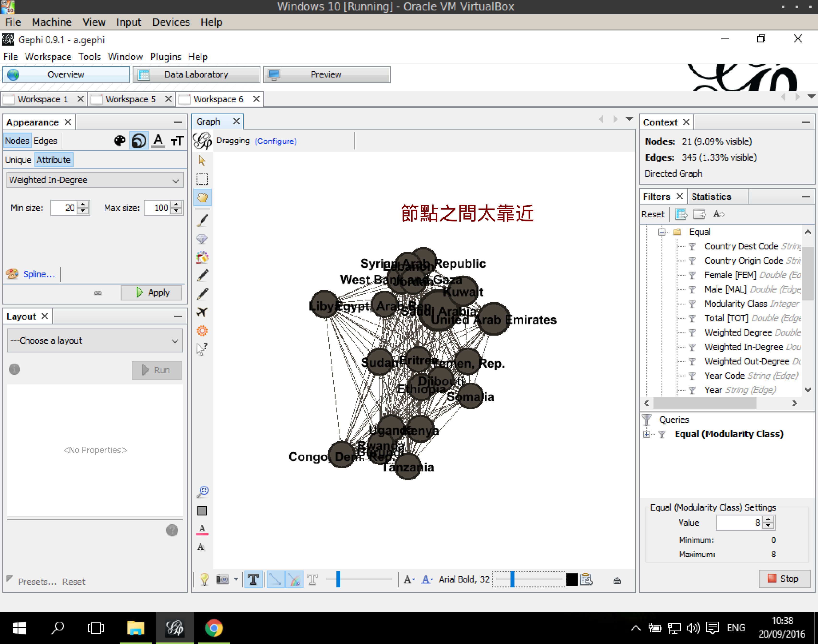Toggle show node labels T button
Image resolution: width=818 pixels, height=644 pixels.
253,579
